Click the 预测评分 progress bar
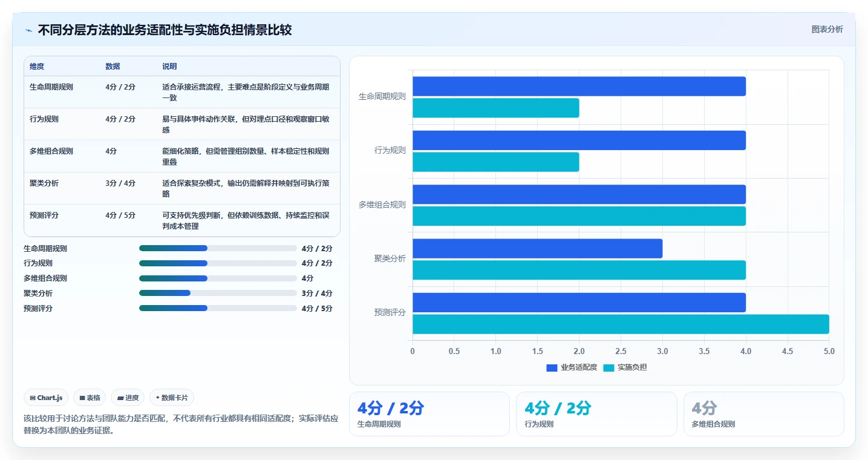This screenshot has width=868, height=460. [218, 308]
